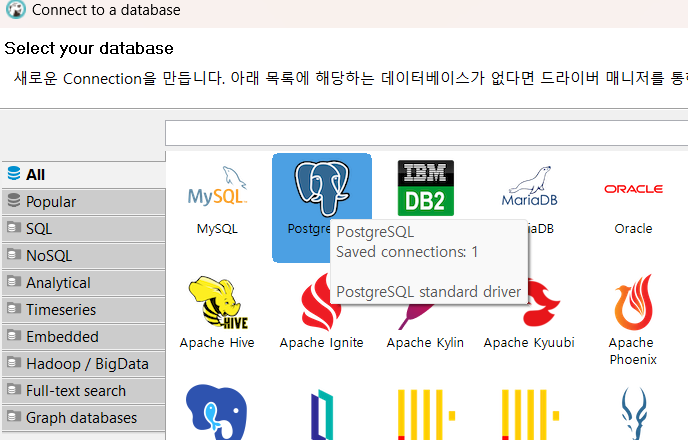Switch to the Popular category
688x440 pixels.
(83, 202)
